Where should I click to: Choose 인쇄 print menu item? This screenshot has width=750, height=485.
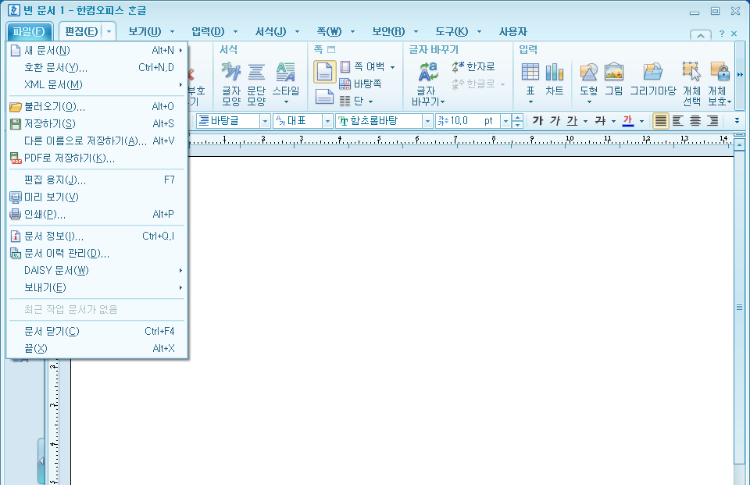click(97, 214)
